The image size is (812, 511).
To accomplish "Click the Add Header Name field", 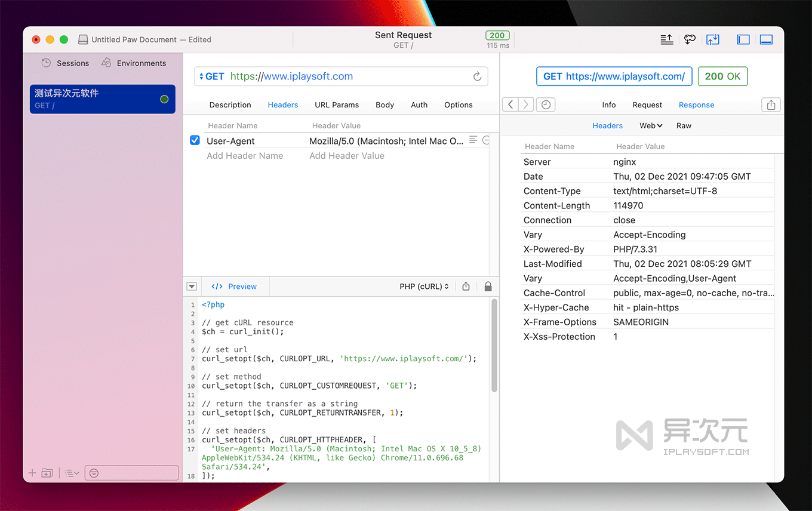I will [x=245, y=156].
